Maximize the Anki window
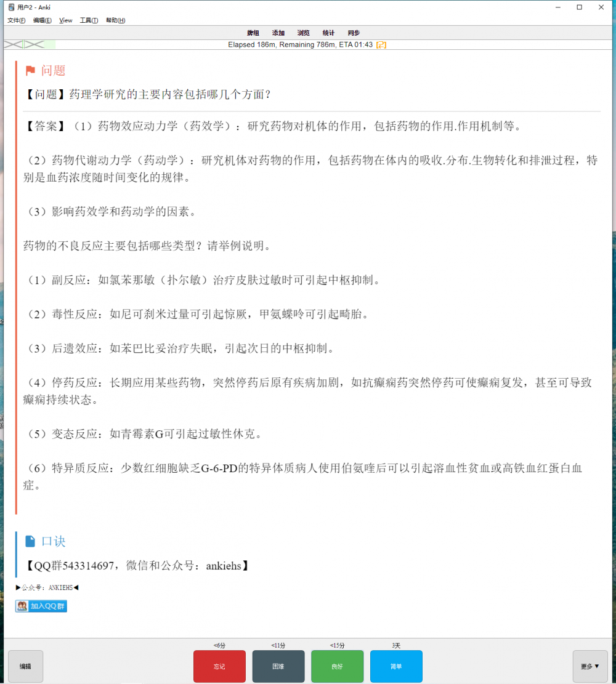 coord(579,7)
